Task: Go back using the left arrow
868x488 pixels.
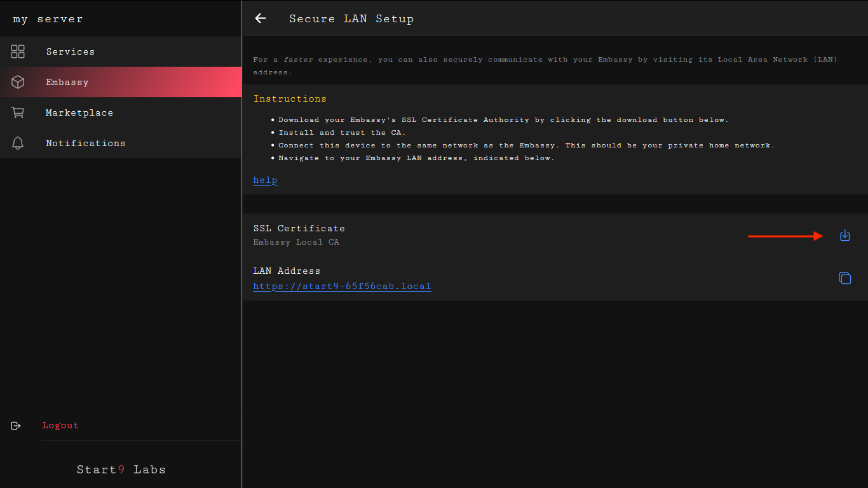Action: [x=261, y=18]
